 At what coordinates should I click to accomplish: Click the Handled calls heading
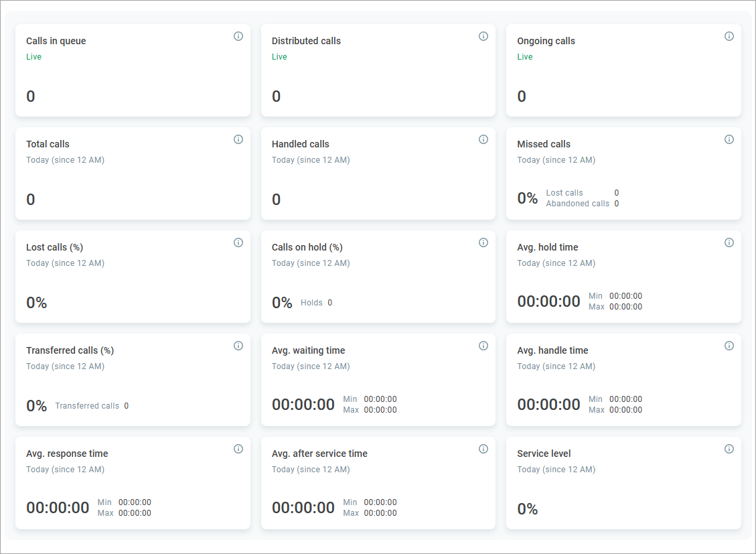tap(301, 144)
